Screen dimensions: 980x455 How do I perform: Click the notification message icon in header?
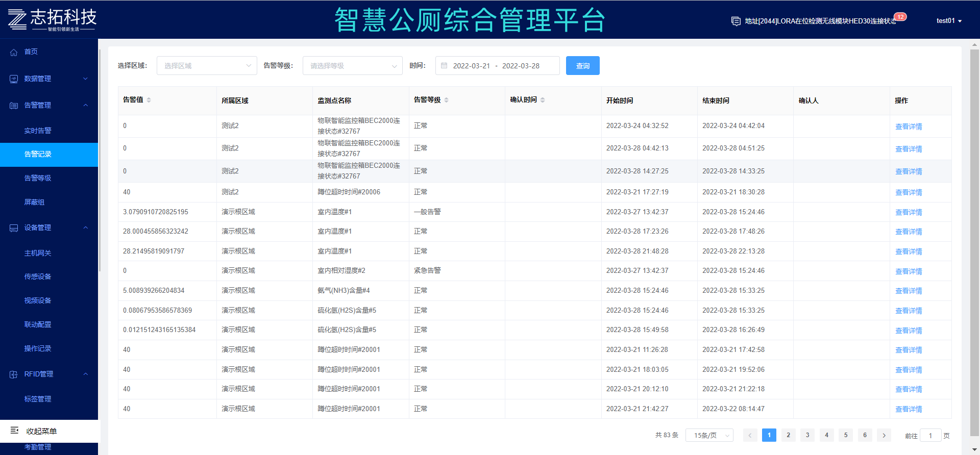(736, 21)
